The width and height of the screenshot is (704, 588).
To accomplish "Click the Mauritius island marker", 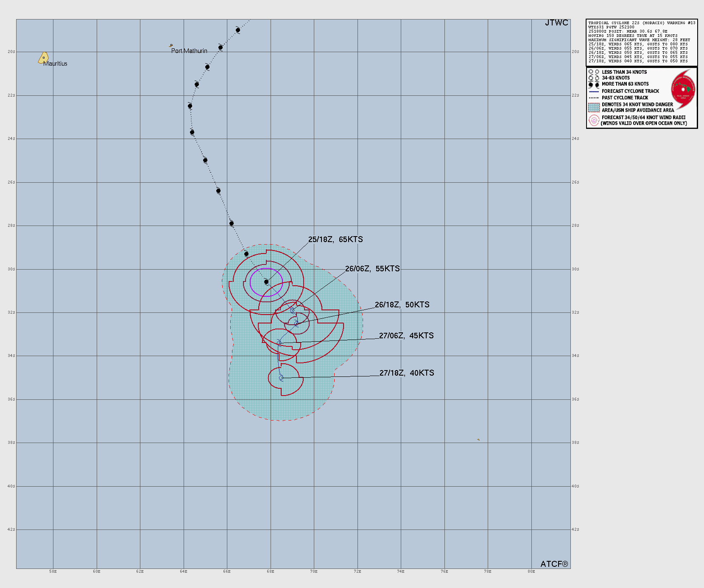I will (x=43, y=58).
